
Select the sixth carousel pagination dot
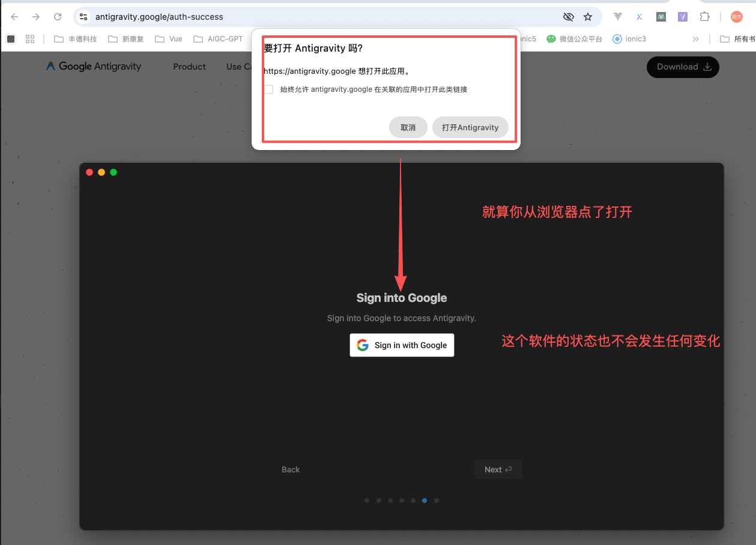(x=425, y=500)
